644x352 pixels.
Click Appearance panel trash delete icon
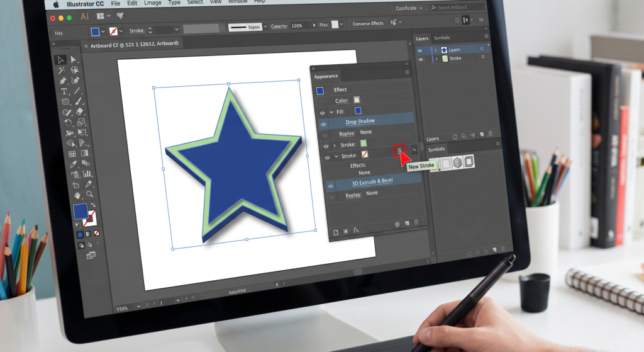[416, 222]
